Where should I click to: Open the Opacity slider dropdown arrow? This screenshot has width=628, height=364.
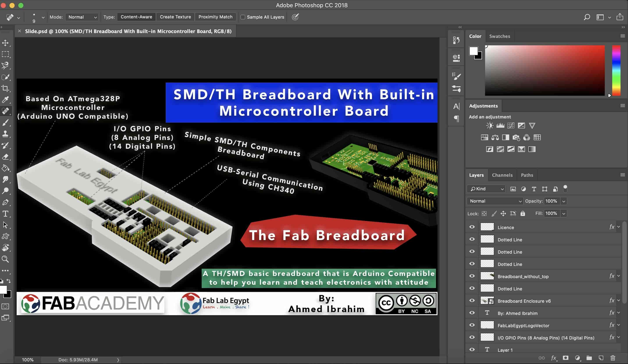coord(564,201)
